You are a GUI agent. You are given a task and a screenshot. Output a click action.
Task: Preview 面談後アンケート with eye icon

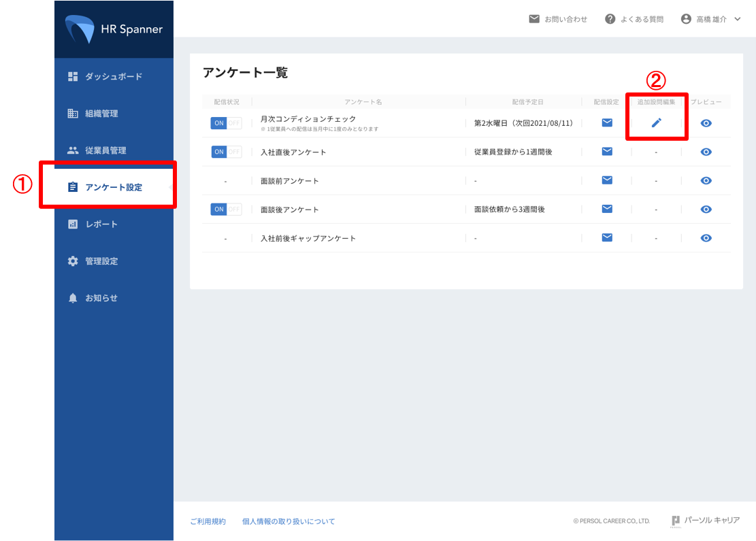706,210
